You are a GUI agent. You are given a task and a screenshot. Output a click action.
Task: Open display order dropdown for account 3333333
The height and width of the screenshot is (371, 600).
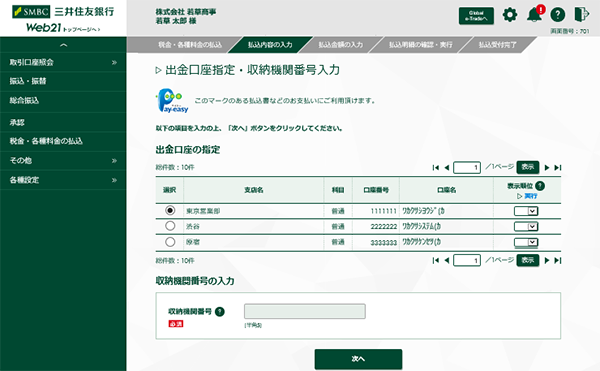[x=526, y=242]
